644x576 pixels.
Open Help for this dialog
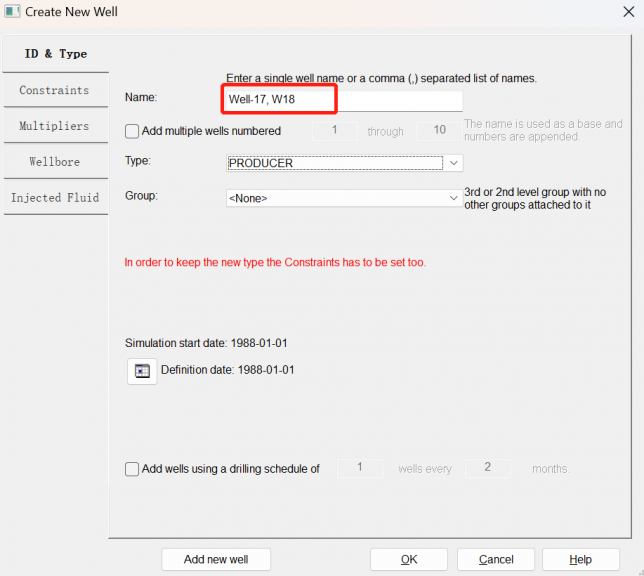[580, 559]
